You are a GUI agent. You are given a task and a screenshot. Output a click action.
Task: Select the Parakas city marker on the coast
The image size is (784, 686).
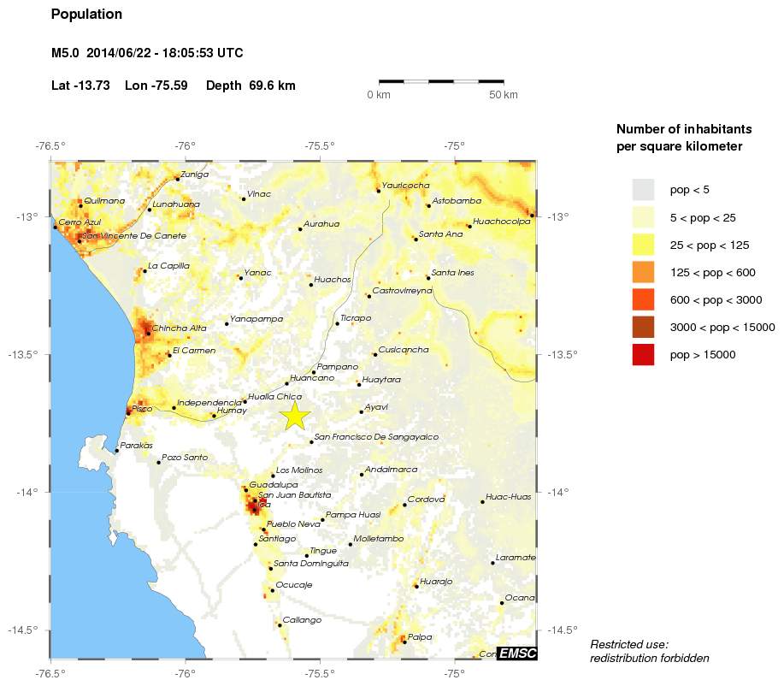pyautogui.click(x=117, y=450)
